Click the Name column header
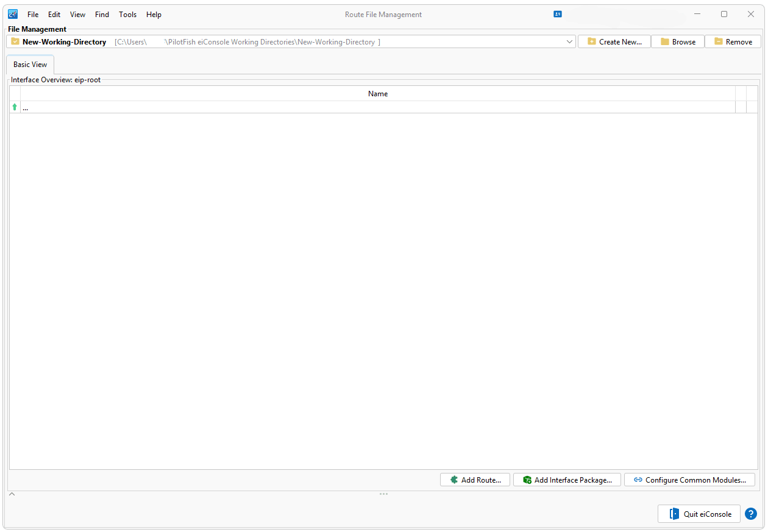 [378, 94]
